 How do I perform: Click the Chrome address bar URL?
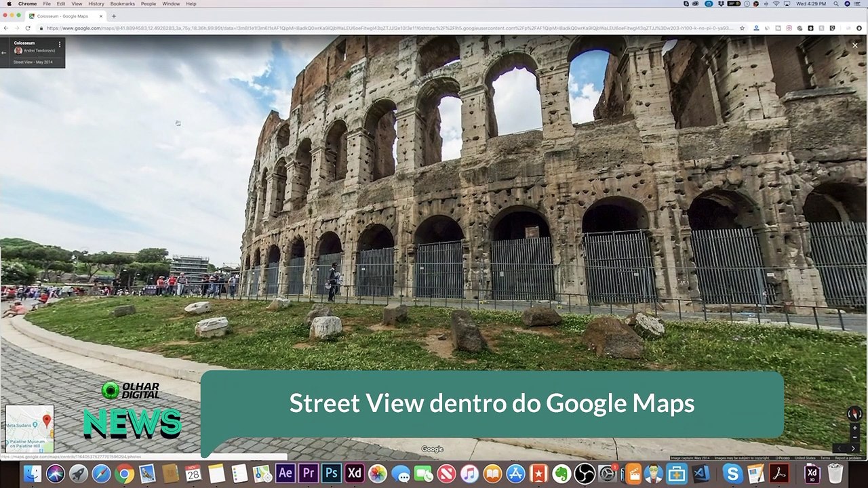[x=390, y=28]
